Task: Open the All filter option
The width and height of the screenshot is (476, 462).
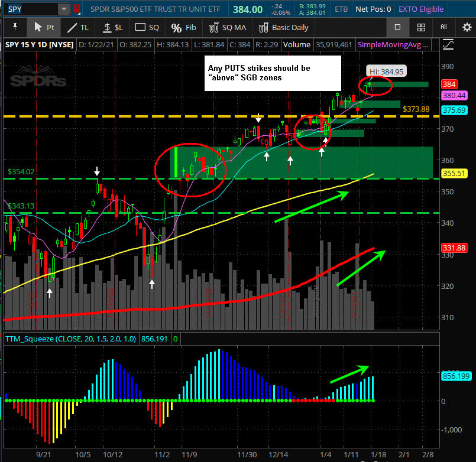Action: tap(443, 27)
